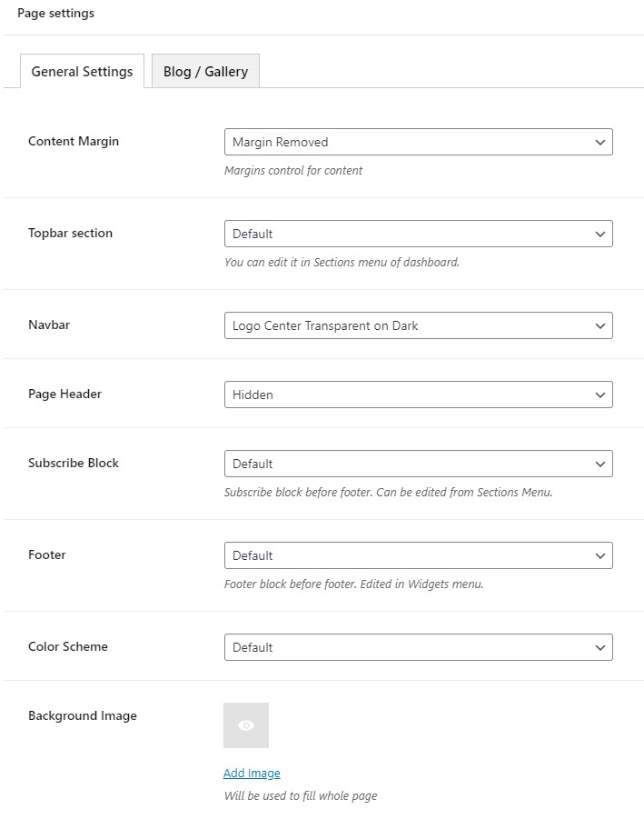Open the Navbar style dropdown
Viewport: 644px width, 819px height.
418,325
